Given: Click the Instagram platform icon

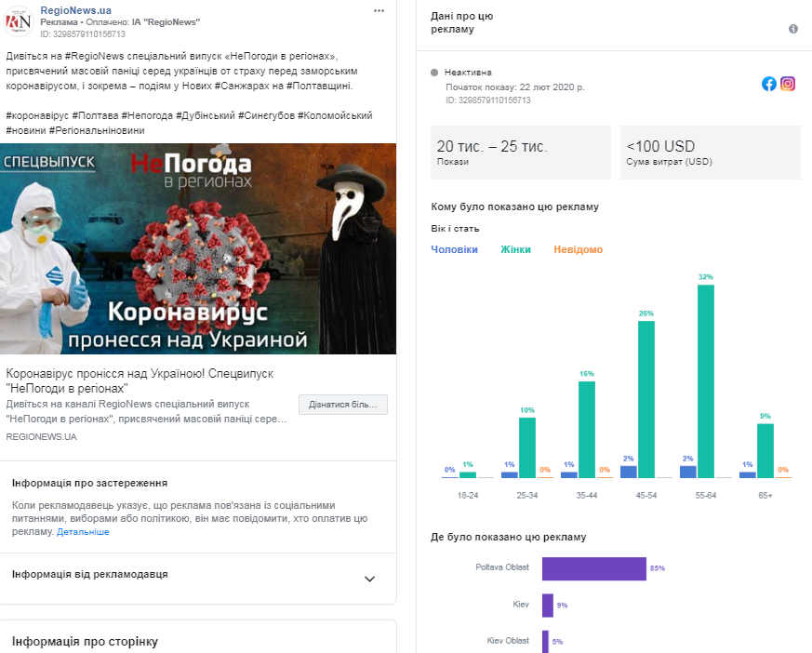Looking at the screenshot, I should pos(788,84).
